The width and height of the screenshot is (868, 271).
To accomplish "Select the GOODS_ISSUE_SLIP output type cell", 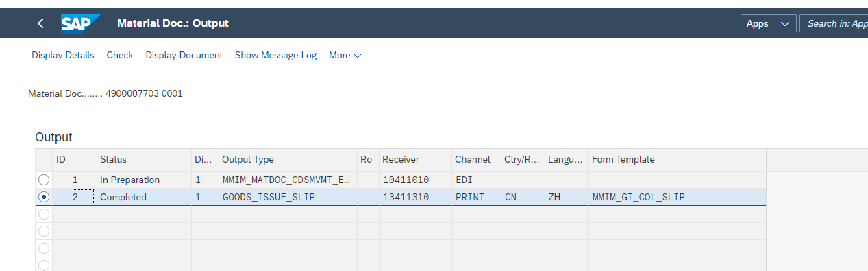I will pyautogui.click(x=288, y=197).
